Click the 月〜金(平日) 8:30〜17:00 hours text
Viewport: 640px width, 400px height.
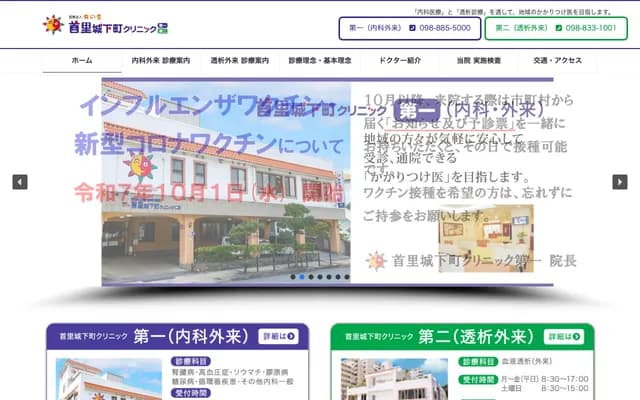coord(544,379)
